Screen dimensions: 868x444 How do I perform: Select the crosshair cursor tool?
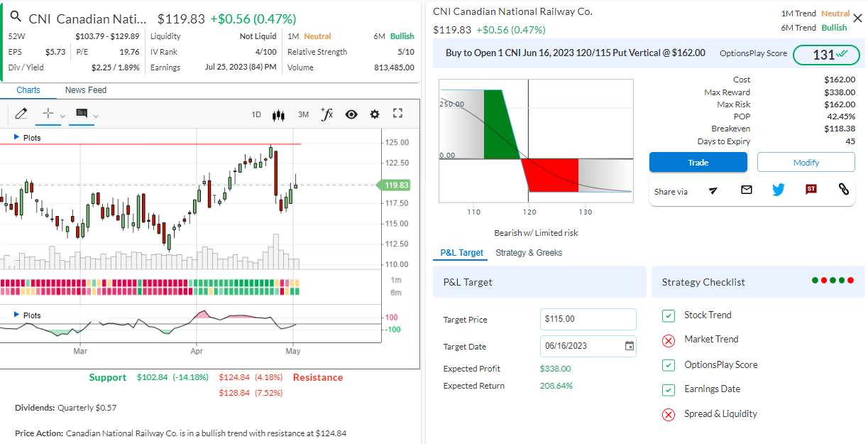pos(48,114)
